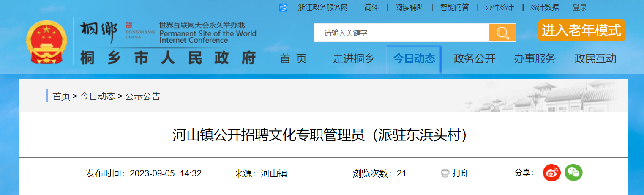The width and height of the screenshot is (644, 195).
Task: Click the 桐乡市人民政府 site title
Action: click(169, 58)
